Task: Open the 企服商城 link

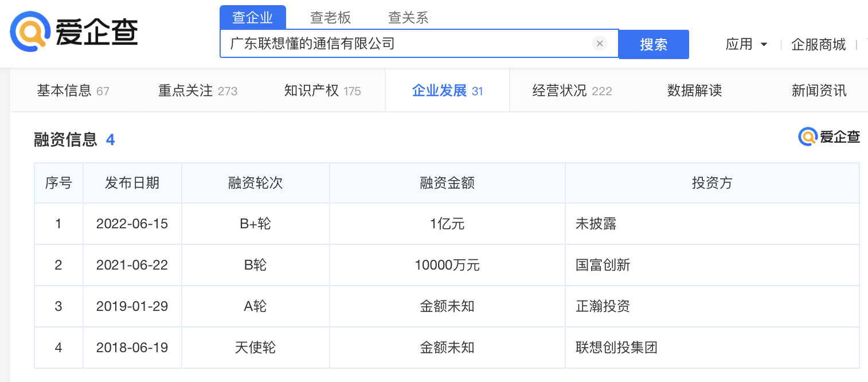Action: [819, 44]
